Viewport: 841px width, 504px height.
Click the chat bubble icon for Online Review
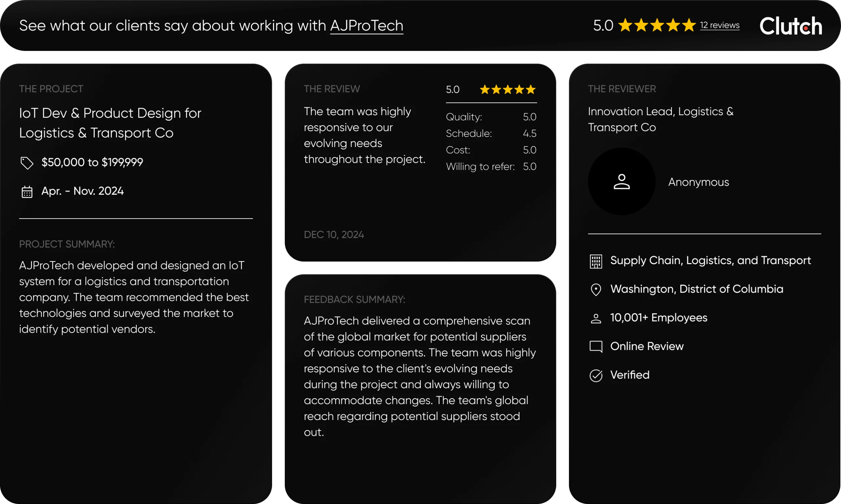(596, 347)
